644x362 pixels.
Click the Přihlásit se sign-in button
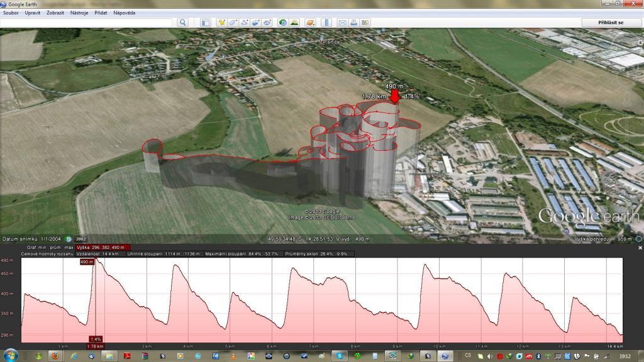[x=611, y=23]
